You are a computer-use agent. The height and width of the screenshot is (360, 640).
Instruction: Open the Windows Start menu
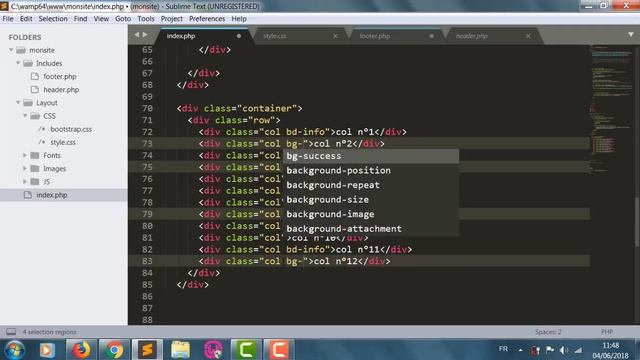click(x=15, y=350)
